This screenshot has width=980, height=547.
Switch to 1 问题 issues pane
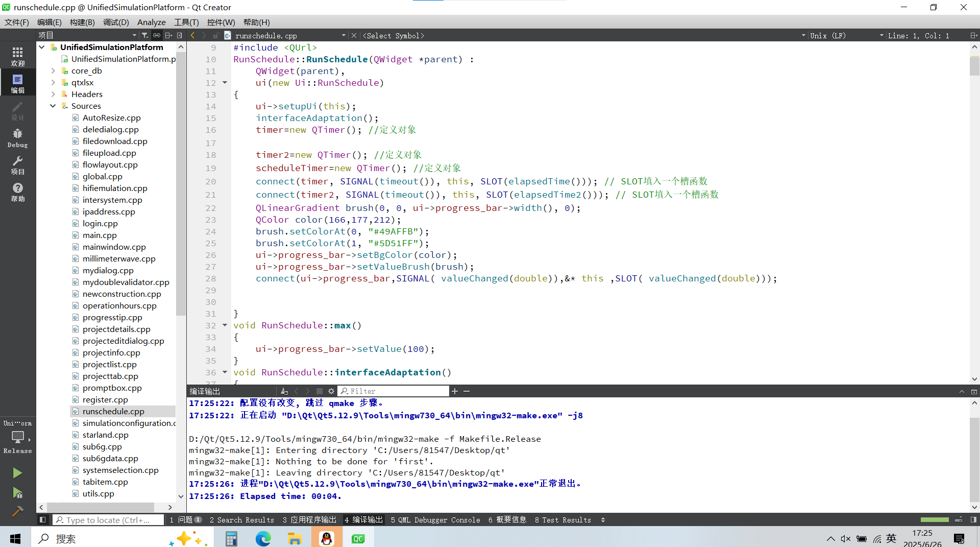pyautogui.click(x=185, y=520)
